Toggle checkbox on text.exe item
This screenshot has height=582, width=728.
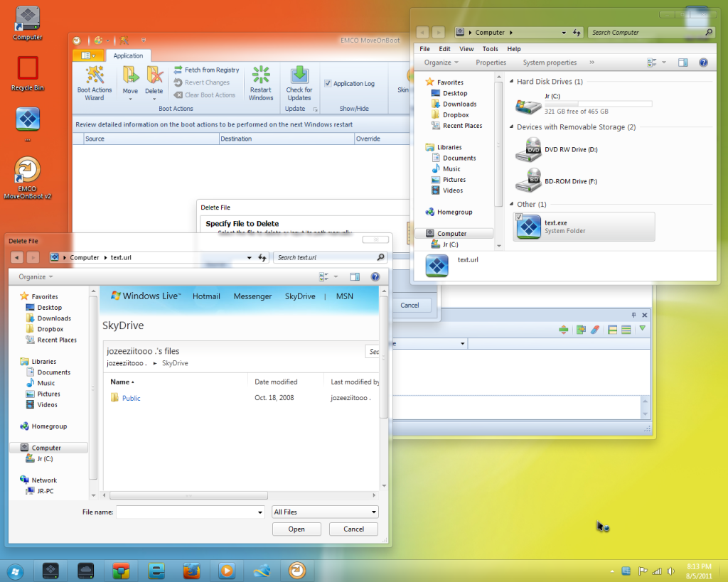coord(519,217)
